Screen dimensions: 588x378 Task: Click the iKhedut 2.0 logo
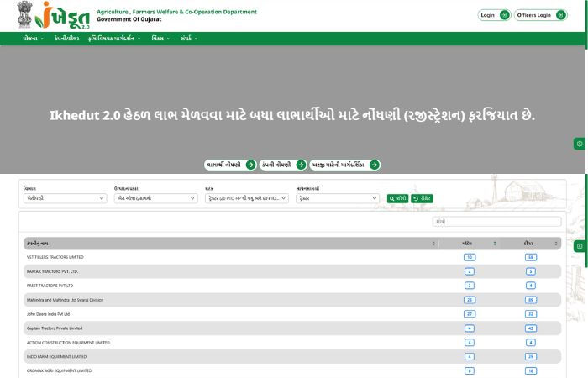click(x=63, y=15)
